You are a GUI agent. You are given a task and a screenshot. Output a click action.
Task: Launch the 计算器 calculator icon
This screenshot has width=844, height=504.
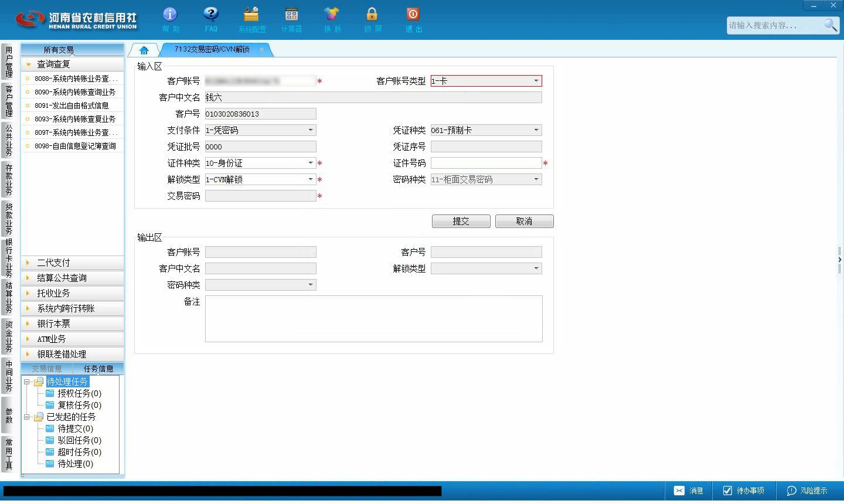(291, 20)
